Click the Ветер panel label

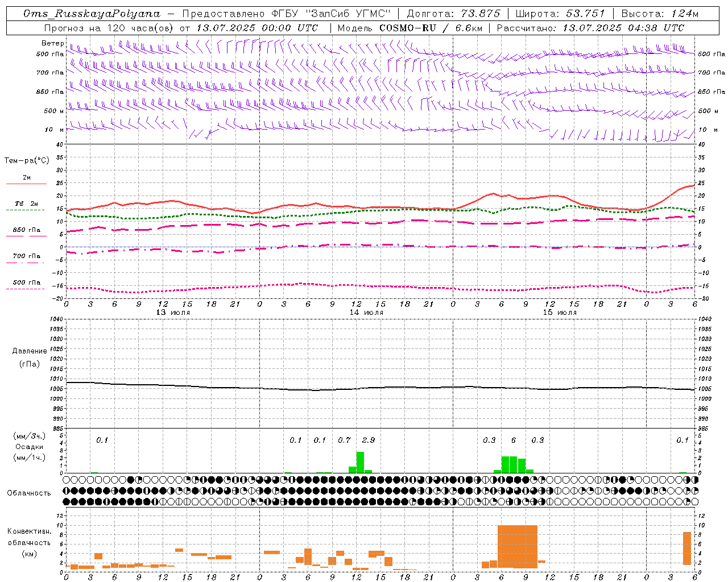pyautogui.click(x=53, y=43)
